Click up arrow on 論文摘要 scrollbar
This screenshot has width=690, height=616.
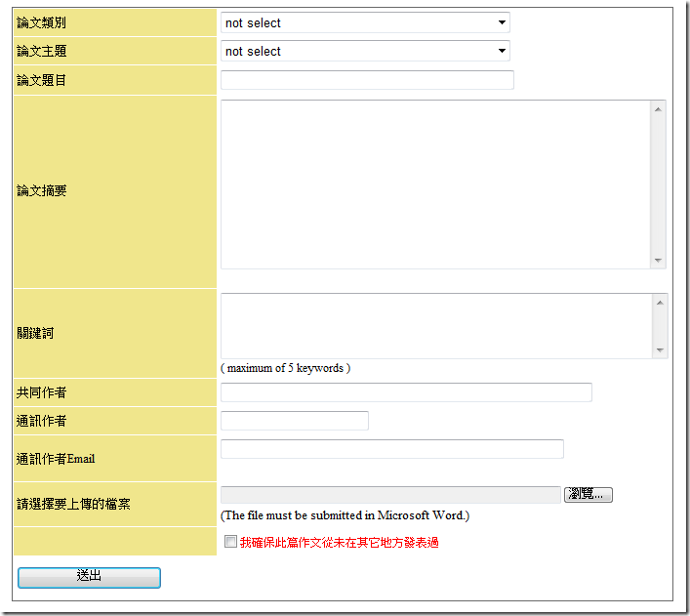[x=659, y=108]
